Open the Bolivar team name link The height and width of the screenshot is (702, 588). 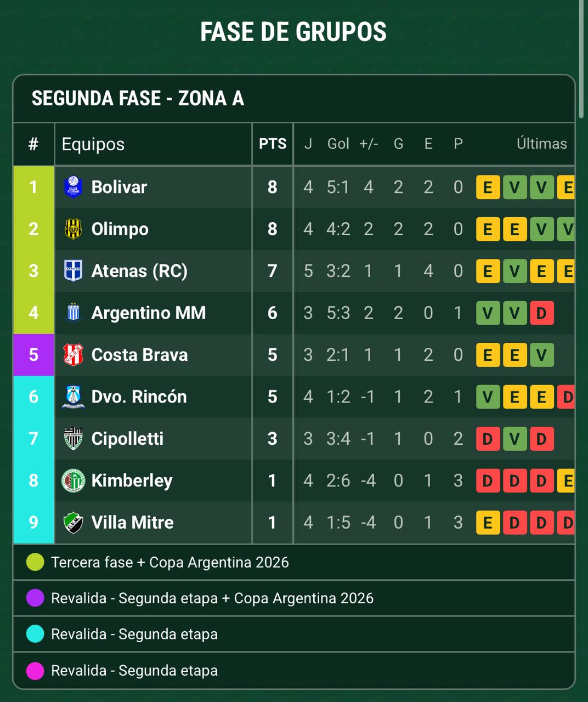click(119, 187)
